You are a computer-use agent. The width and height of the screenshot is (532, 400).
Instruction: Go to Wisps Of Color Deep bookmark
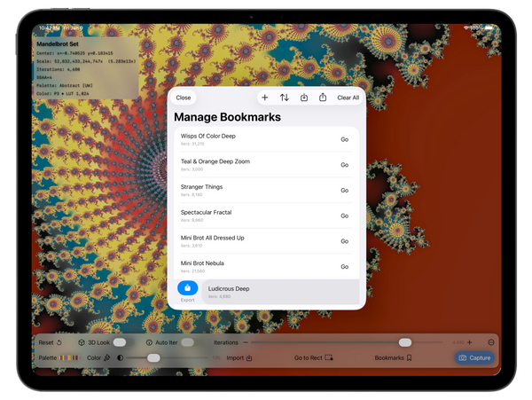tap(344, 139)
